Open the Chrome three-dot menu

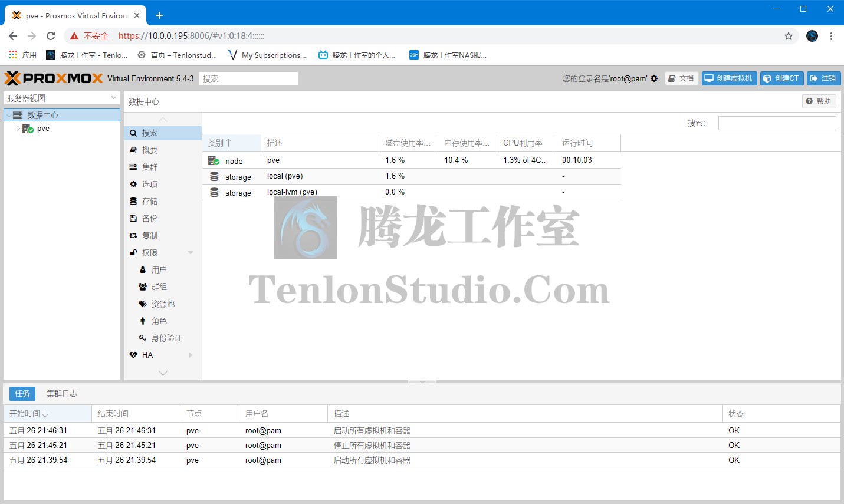[832, 36]
